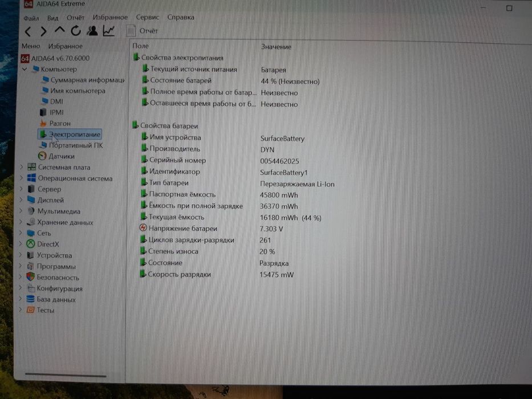The image size is (532, 399).
Task: Select the Свойства батареи section row
Action: point(165,126)
